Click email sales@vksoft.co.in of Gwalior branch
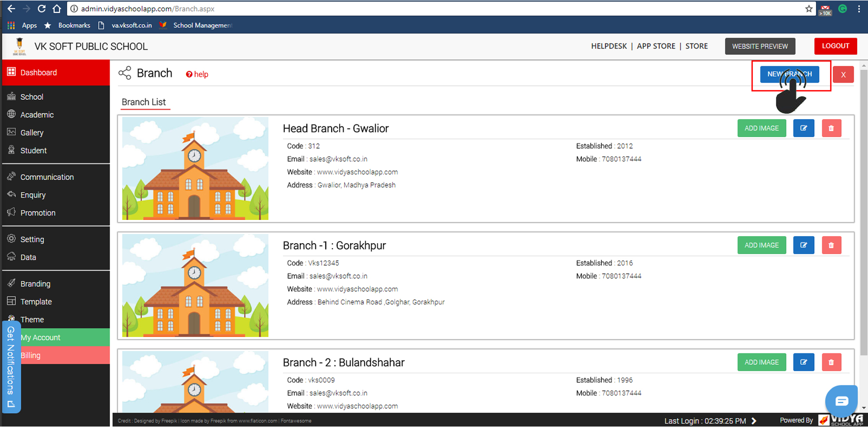This screenshot has width=868, height=427. (x=338, y=159)
